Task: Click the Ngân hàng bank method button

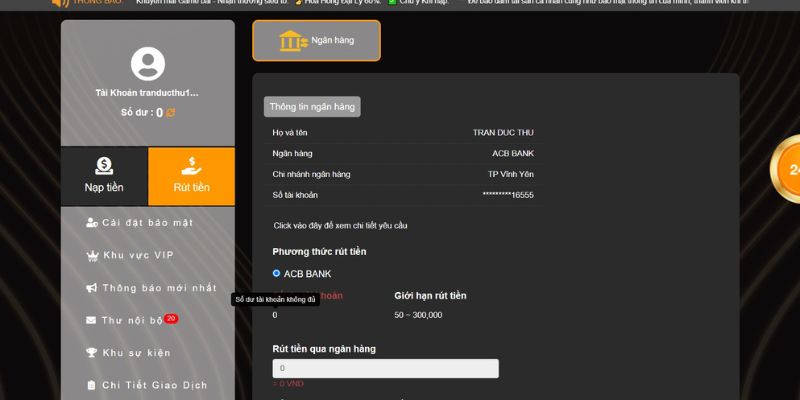Action: click(316, 41)
